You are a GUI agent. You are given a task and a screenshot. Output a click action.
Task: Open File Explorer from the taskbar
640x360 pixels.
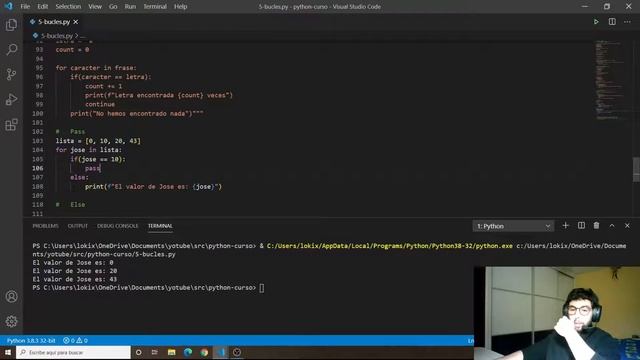(171, 352)
